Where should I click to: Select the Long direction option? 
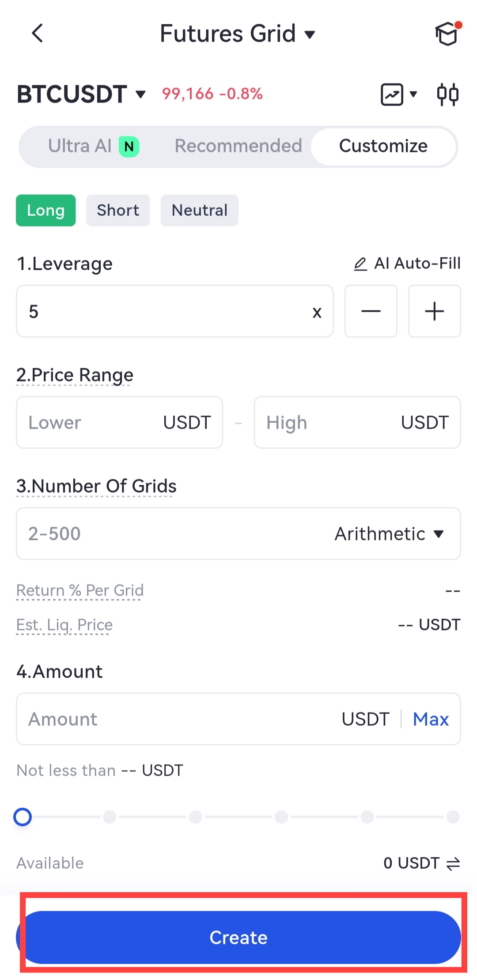point(46,211)
